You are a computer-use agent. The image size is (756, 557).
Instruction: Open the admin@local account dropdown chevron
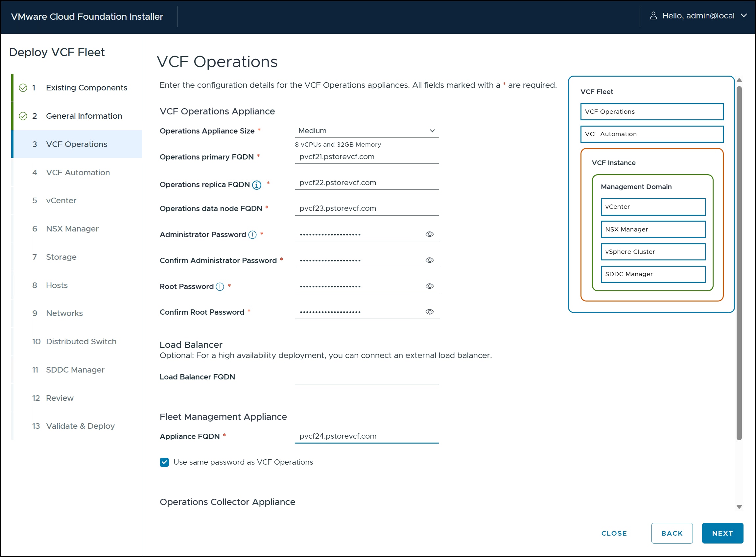[744, 16]
